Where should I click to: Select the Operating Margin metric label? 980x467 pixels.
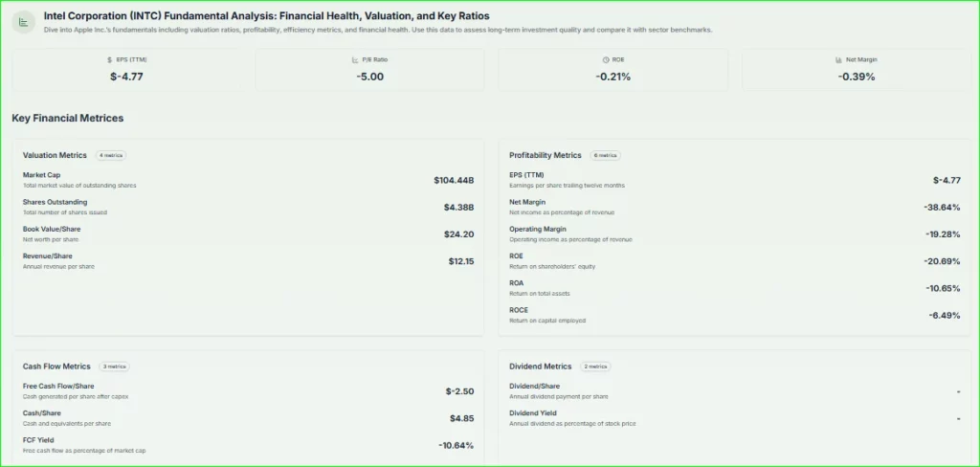coord(538,229)
